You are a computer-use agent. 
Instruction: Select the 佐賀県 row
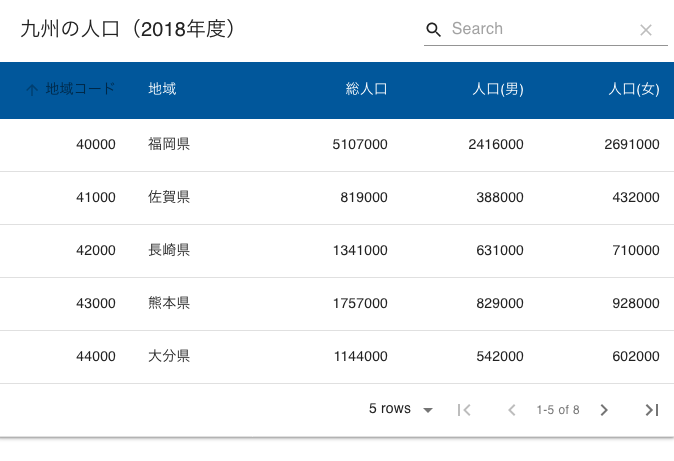(x=337, y=198)
